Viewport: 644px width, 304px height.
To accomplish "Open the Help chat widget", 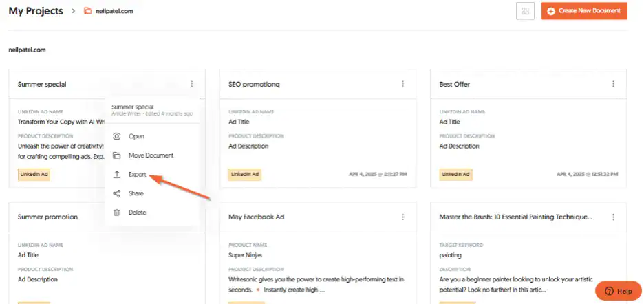I will [x=618, y=291].
